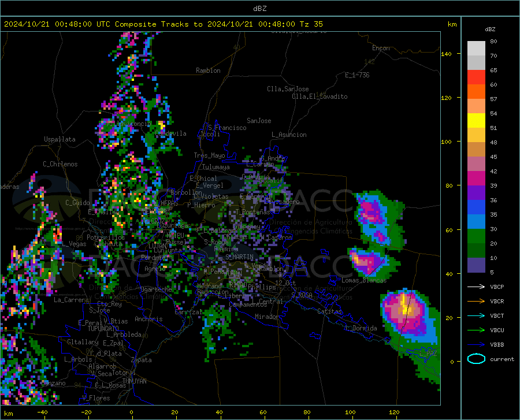This screenshot has height=420, width=520.
Task: Click the 'Gltallary' map label
Action: (x=83, y=342)
